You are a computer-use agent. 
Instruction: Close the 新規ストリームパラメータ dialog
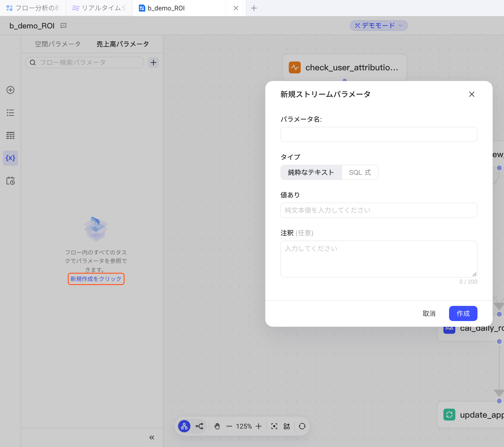[x=472, y=94]
